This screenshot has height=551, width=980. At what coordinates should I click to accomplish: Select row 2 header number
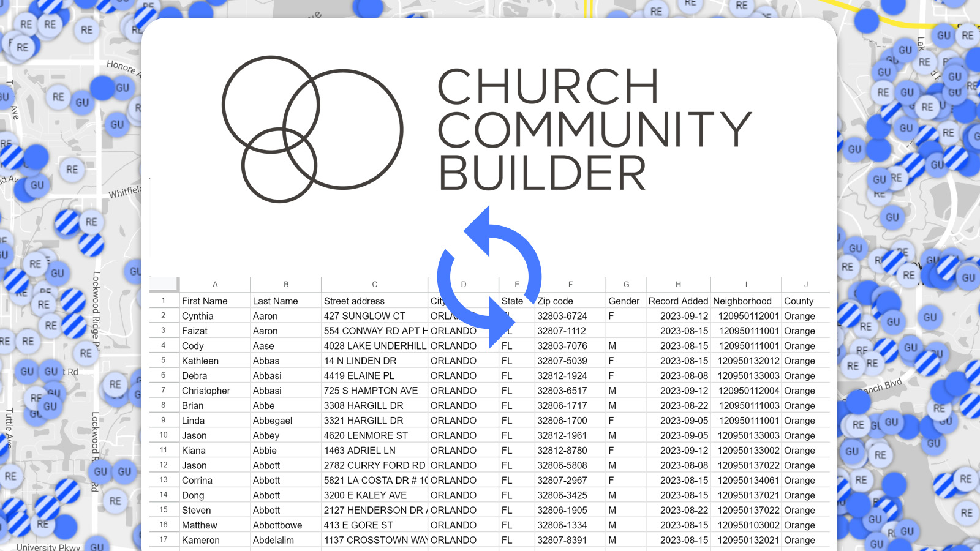164,316
